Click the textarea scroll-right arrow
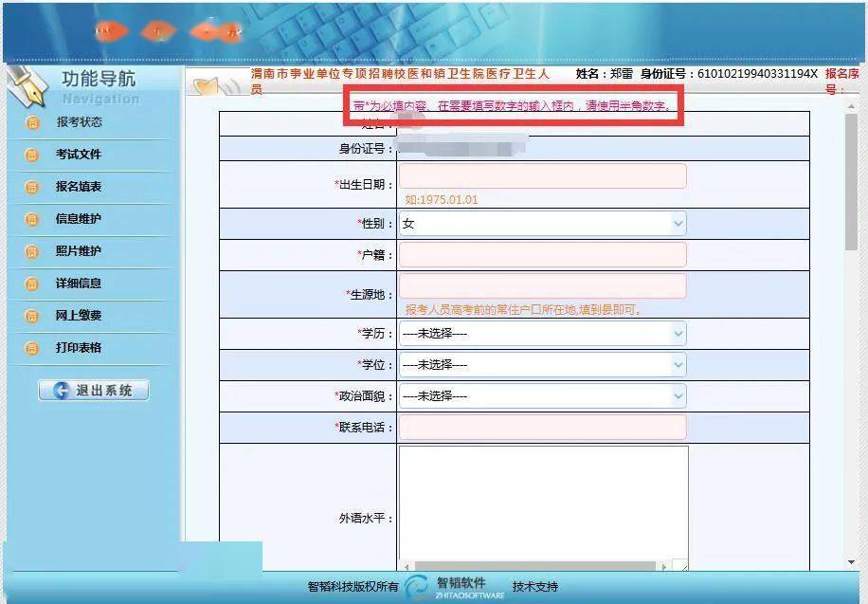This screenshot has height=604, width=868. pos(663,566)
